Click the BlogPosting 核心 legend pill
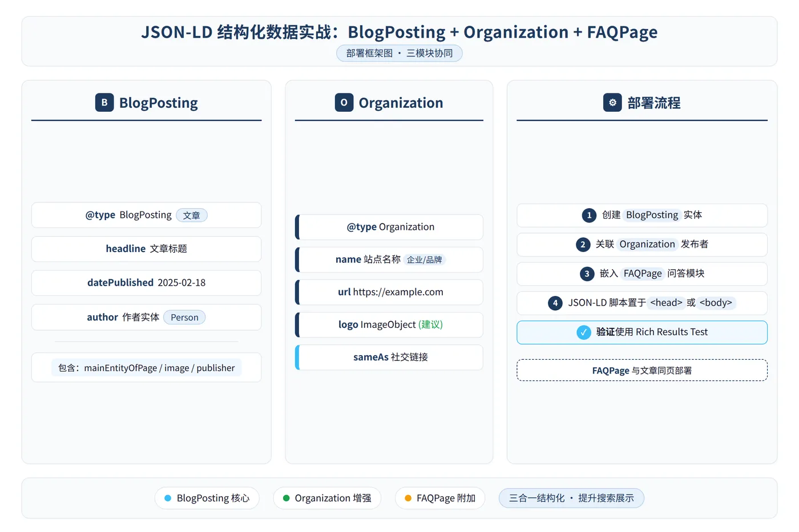 coord(207,498)
